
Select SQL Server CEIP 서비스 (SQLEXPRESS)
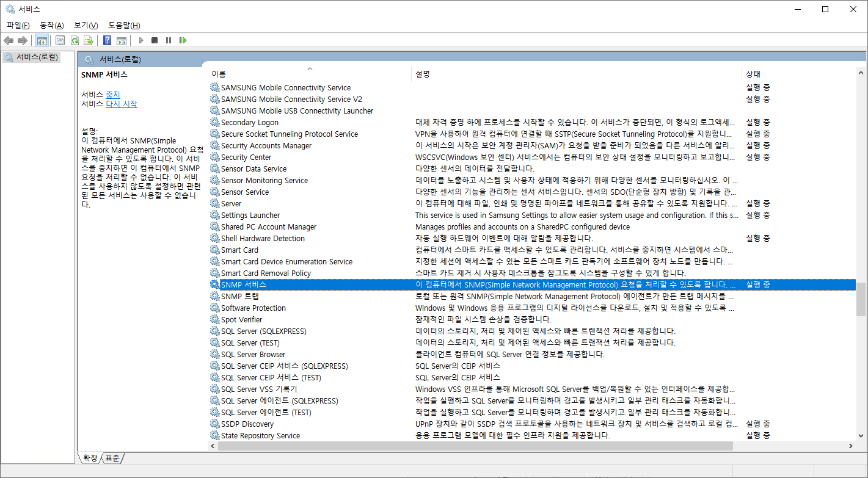point(284,366)
